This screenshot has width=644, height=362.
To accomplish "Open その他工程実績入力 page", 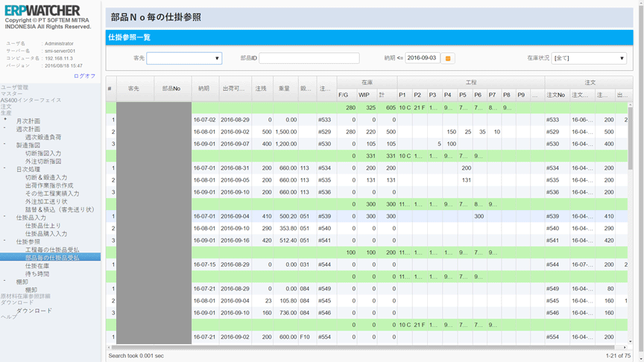I will 52,194.
